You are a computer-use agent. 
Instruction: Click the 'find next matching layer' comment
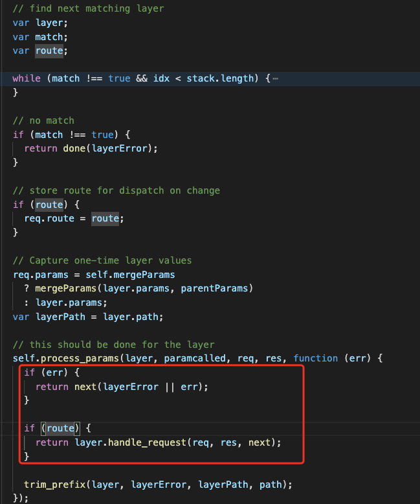[x=88, y=8]
